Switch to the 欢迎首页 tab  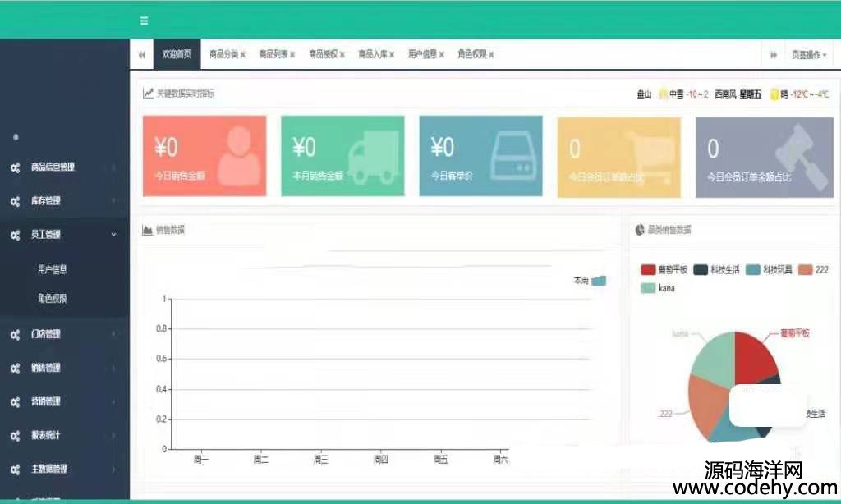tap(177, 55)
